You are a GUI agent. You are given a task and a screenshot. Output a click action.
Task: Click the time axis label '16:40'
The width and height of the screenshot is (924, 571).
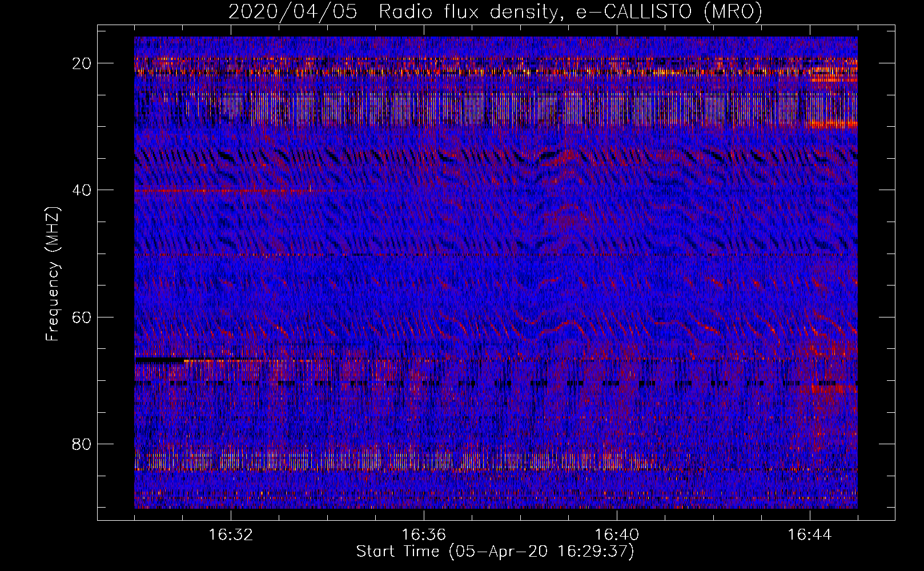(x=617, y=535)
